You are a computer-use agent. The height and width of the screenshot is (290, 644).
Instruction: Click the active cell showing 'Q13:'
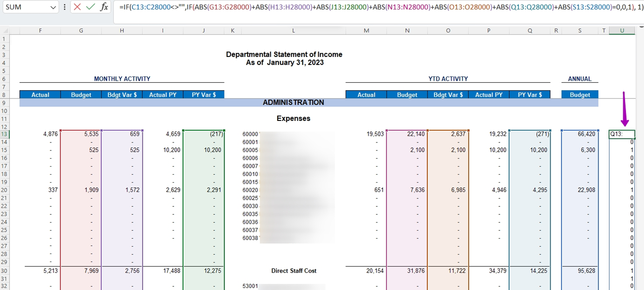click(x=622, y=134)
